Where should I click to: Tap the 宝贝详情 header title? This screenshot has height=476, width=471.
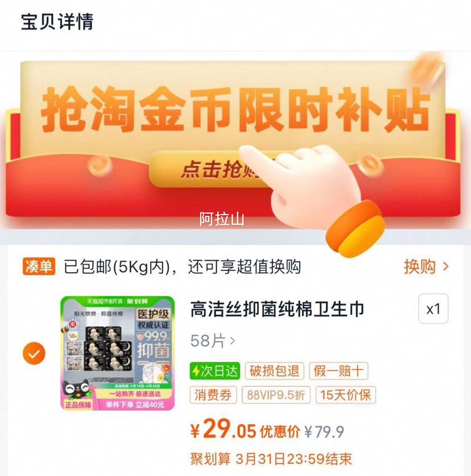pyautogui.click(x=57, y=22)
